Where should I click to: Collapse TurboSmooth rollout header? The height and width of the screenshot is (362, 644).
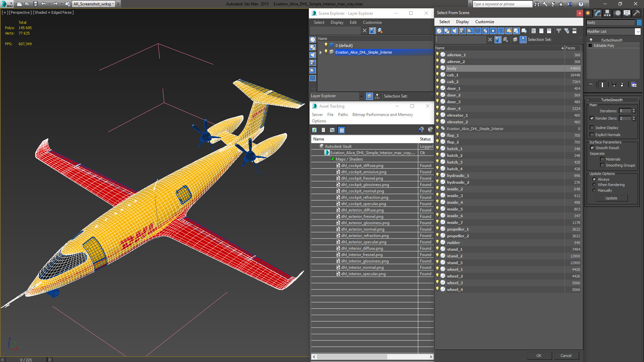click(612, 100)
